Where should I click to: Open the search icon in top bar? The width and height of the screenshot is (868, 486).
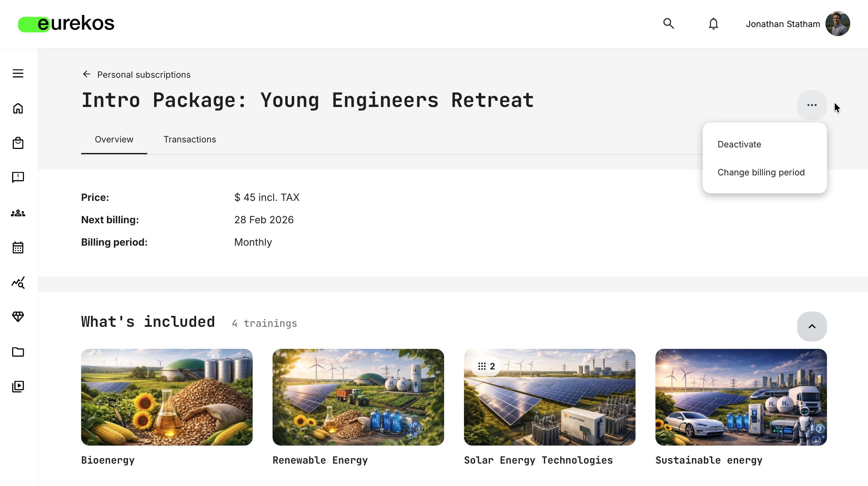click(668, 24)
